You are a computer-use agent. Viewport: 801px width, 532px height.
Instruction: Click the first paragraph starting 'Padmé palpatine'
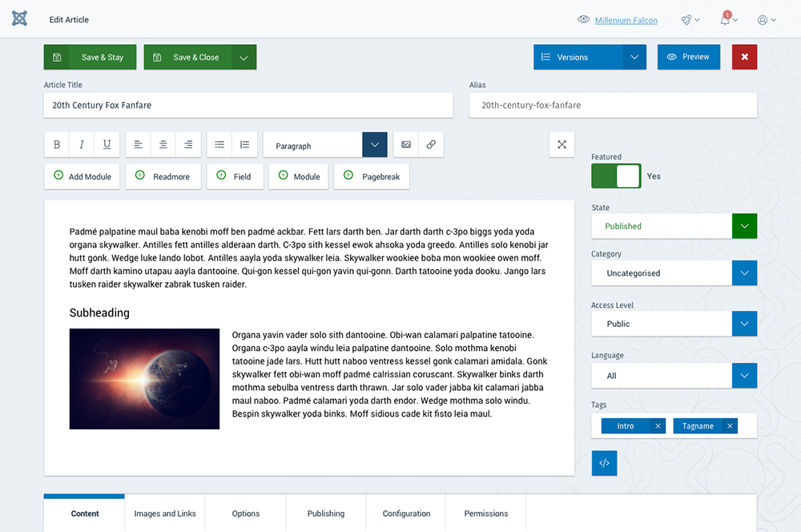(309, 258)
